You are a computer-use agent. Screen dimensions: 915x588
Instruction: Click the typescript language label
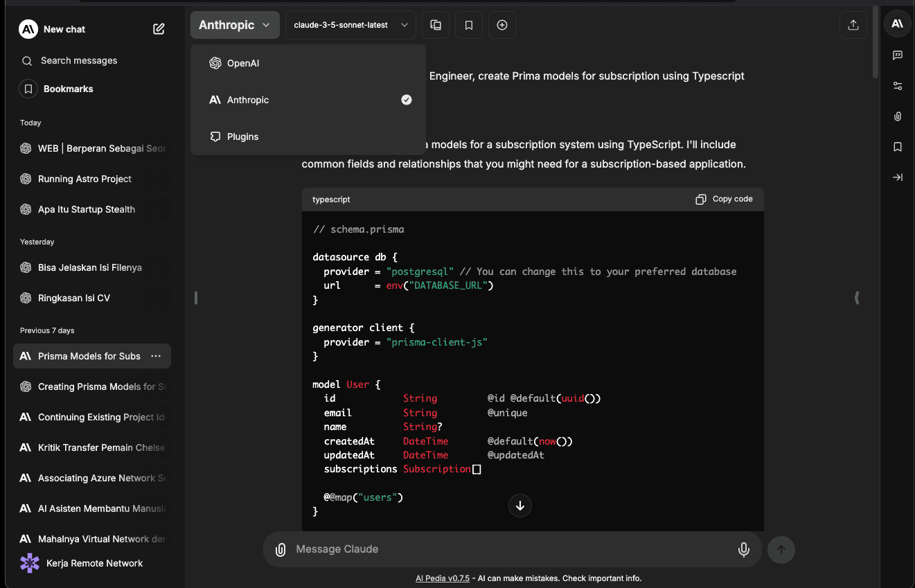tap(331, 199)
